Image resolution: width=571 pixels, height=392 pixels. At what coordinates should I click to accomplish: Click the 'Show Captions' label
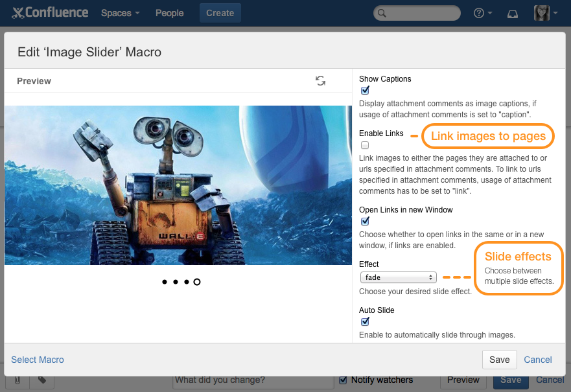[385, 79]
